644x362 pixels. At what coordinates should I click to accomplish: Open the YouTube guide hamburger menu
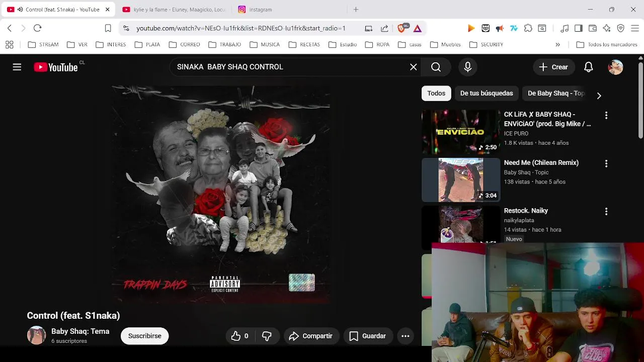17,67
